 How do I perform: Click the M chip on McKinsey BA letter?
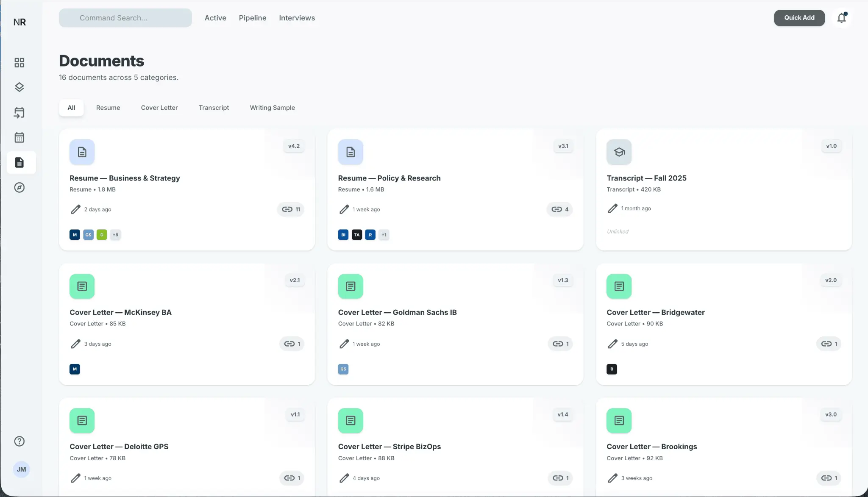[x=75, y=369]
